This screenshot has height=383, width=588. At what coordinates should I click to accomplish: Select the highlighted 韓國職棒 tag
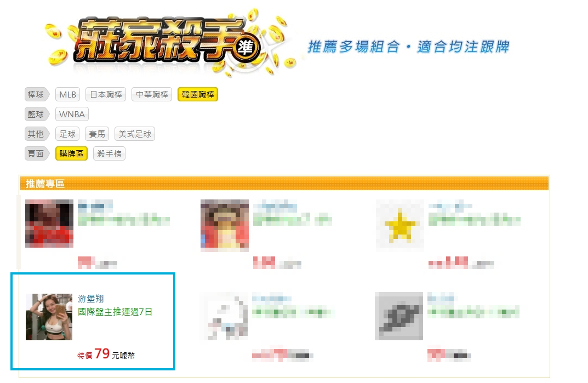point(198,95)
